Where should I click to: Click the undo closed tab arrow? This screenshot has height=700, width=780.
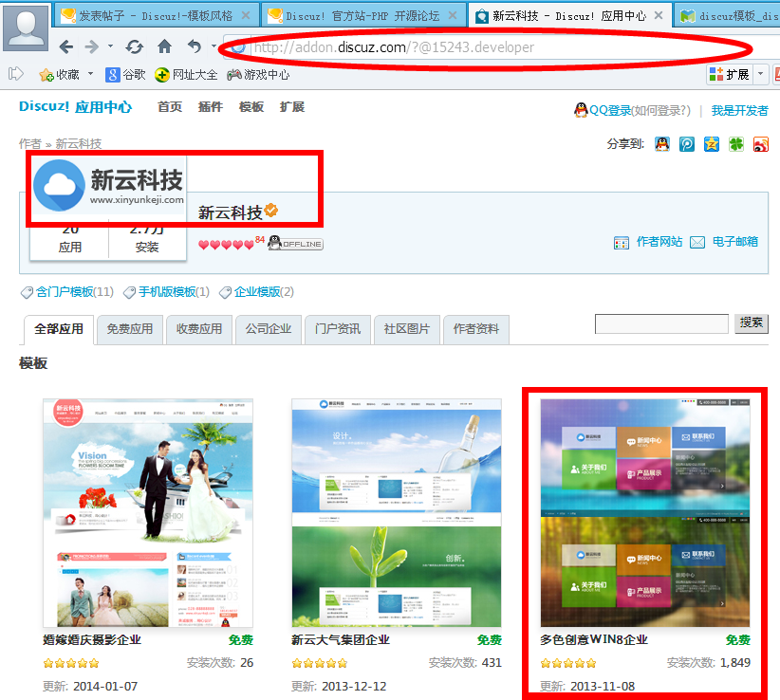tap(195, 46)
